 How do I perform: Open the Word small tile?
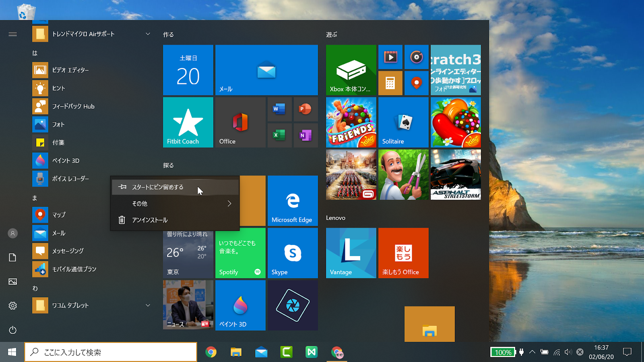pos(279,109)
